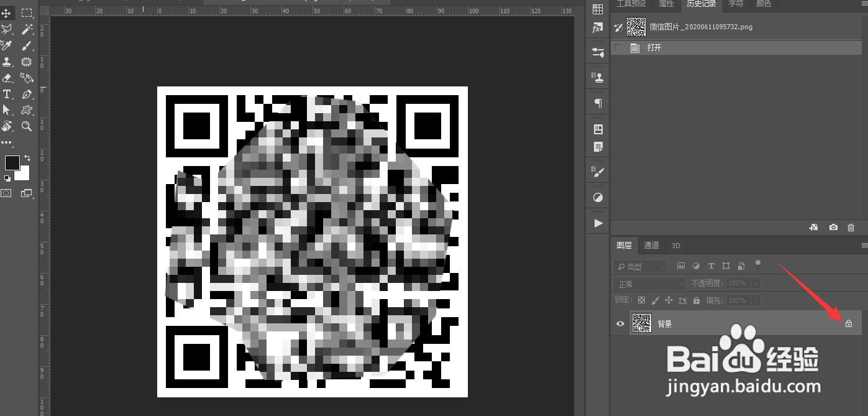868x416 pixels.
Task: Open the Actions play panel icon
Action: pyautogui.click(x=598, y=223)
